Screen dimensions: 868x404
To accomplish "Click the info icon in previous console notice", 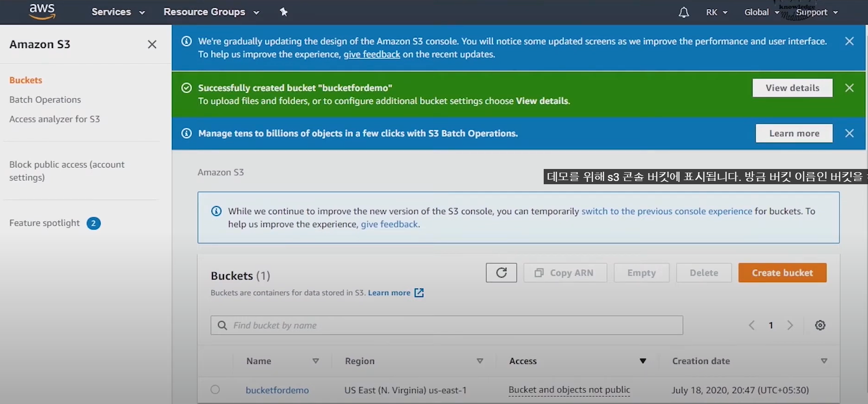I will [216, 211].
